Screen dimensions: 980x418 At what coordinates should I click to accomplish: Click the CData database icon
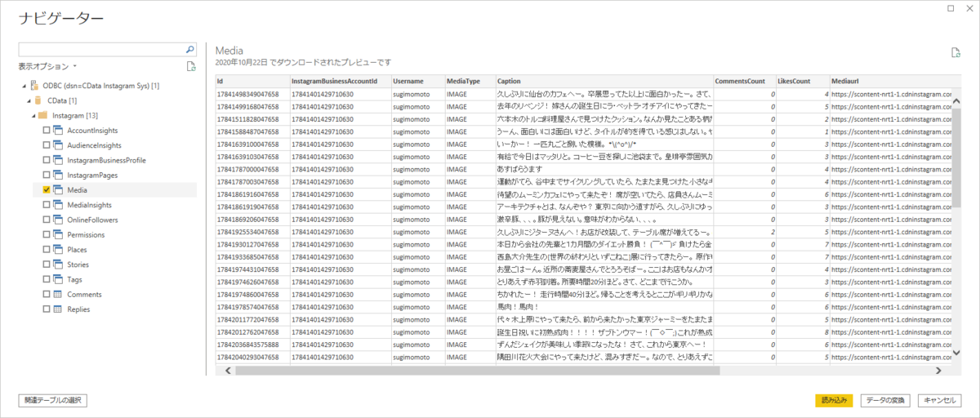click(38, 100)
